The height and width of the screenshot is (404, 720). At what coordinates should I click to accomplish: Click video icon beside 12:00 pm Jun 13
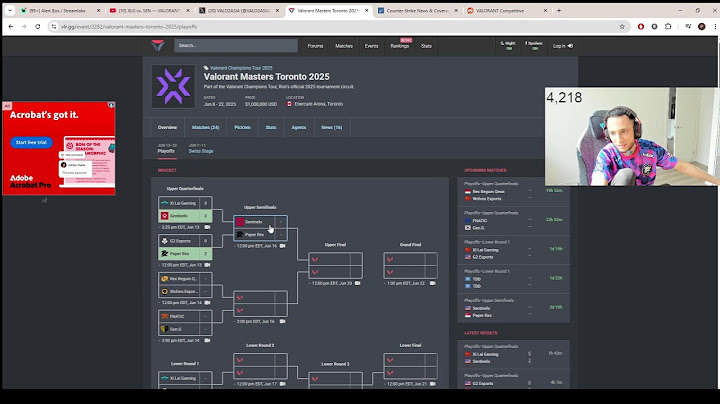(207, 265)
